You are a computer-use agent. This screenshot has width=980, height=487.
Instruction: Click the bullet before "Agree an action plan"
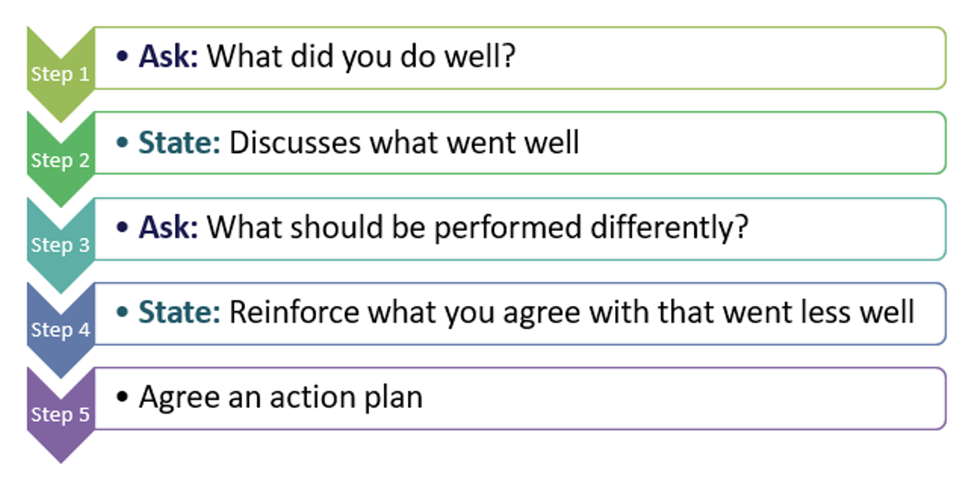(x=123, y=397)
